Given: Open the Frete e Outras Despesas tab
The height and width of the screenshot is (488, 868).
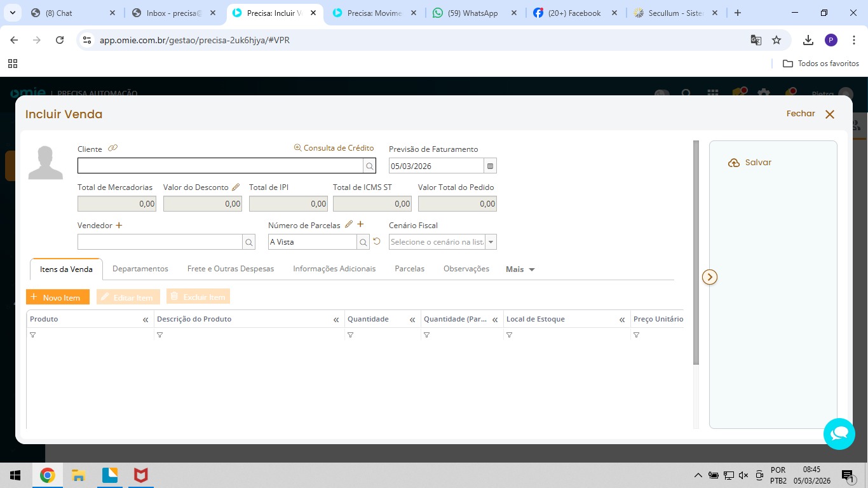Looking at the screenshot, I should (231, 269).
